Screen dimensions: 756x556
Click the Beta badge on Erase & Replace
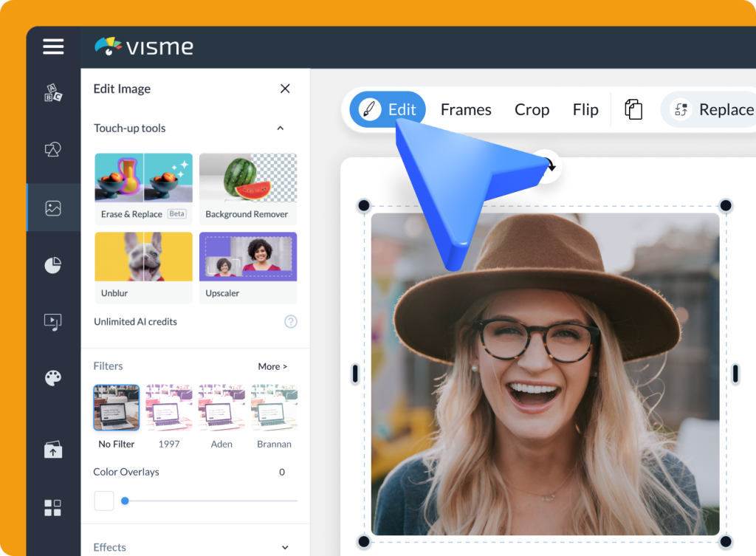coord(176,213)
